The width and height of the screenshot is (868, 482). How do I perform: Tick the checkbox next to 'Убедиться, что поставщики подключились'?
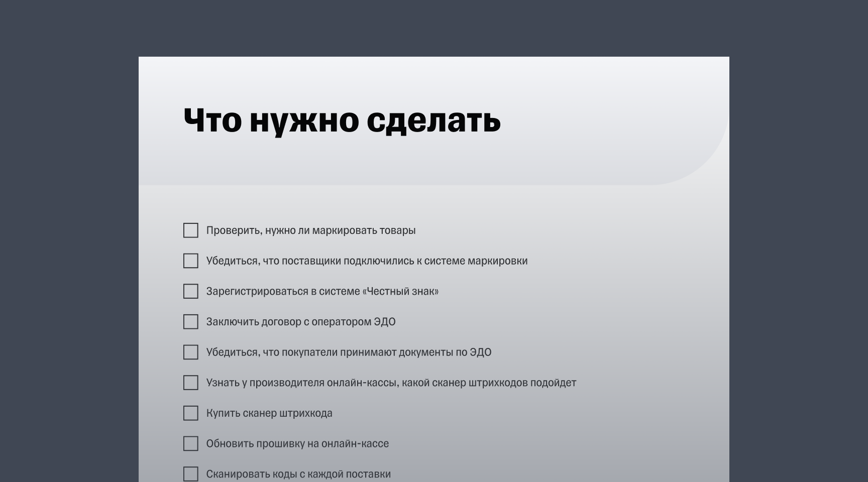pos(191,261)
